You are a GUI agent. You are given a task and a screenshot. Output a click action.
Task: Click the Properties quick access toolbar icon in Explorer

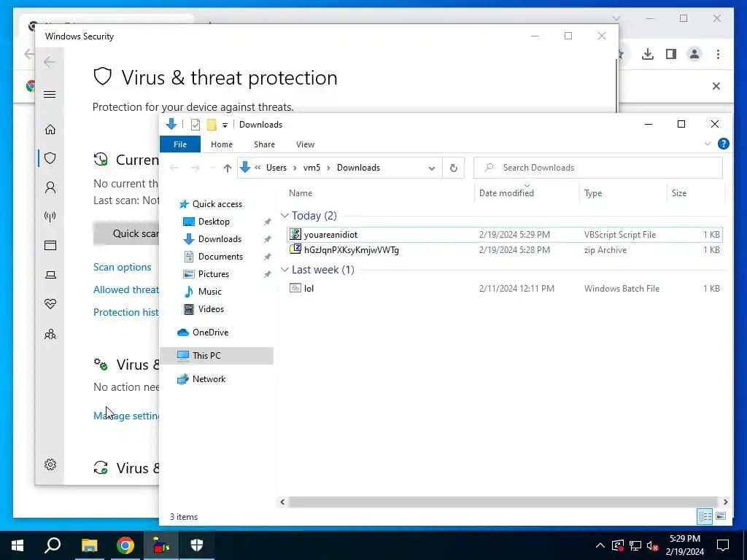coord(196,125)
